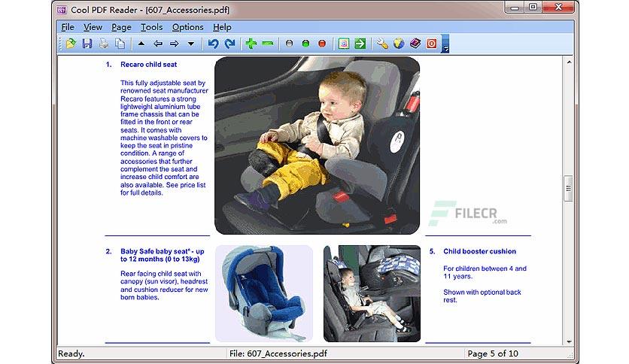Click 'For children between 4 and 11 years.' text
The width and height of the screenshot is (629, 364).
[x=485, y=272]
